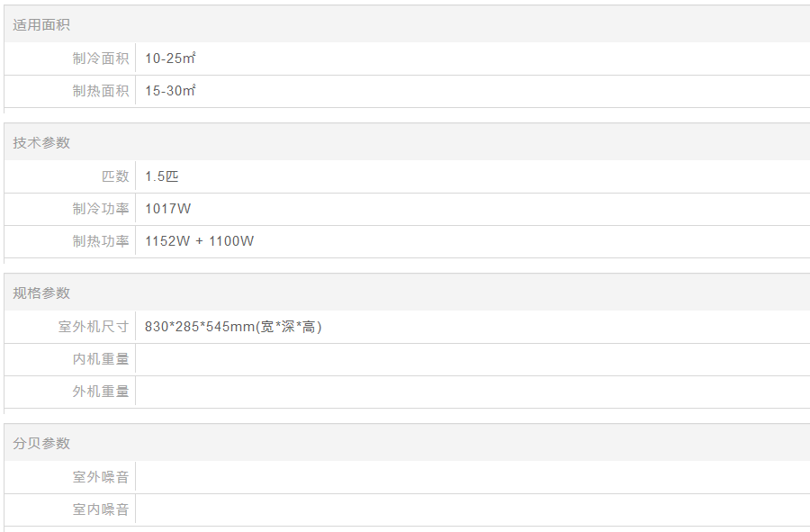Click the 分贝参数 section header
The height and width of the screenshot is (532, 810).
[41, 443]
